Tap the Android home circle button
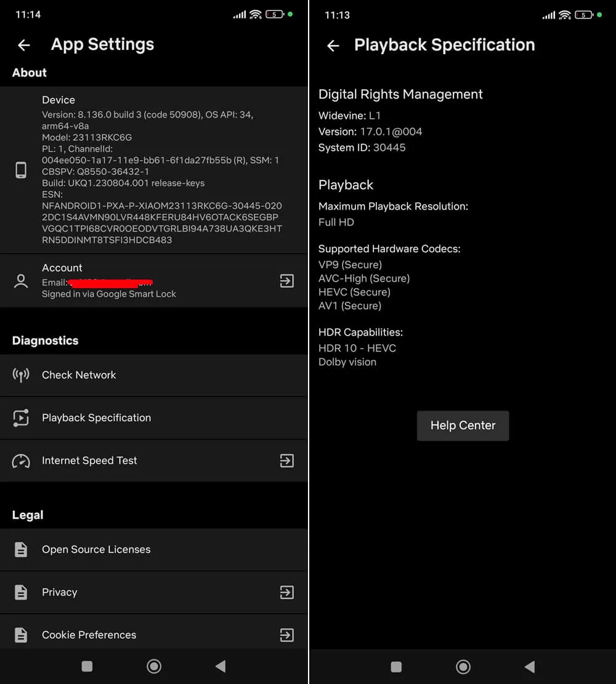Viewport: 616px width, 684px height. [154, 666]
